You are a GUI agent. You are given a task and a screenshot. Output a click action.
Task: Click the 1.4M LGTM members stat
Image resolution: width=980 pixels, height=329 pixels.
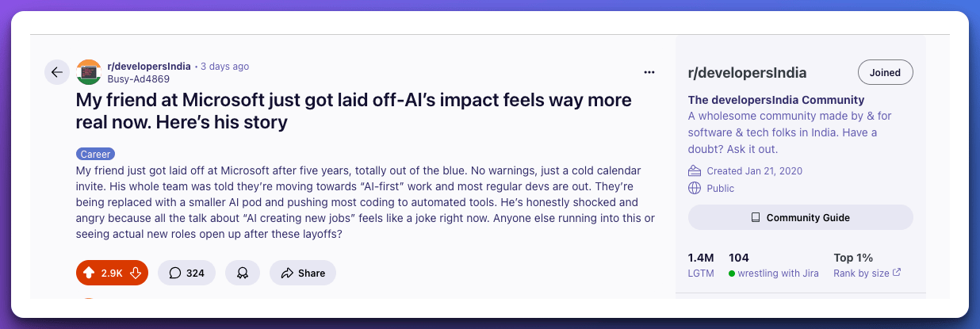(701, 265)
